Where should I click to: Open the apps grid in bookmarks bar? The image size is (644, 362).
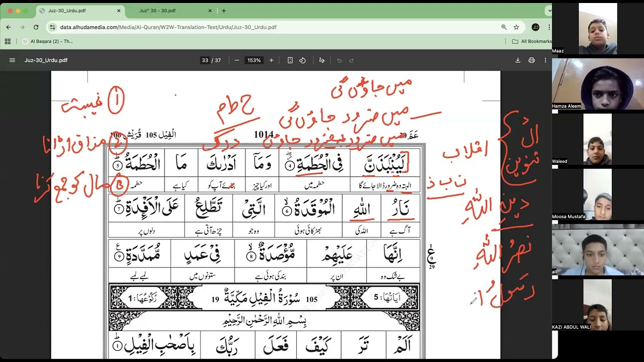(x=8, y=41)
